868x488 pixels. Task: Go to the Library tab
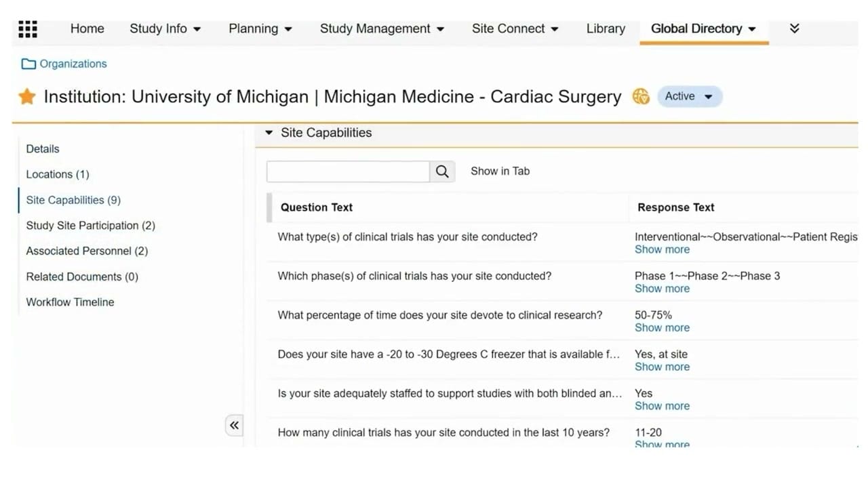(x=606, y=28)
